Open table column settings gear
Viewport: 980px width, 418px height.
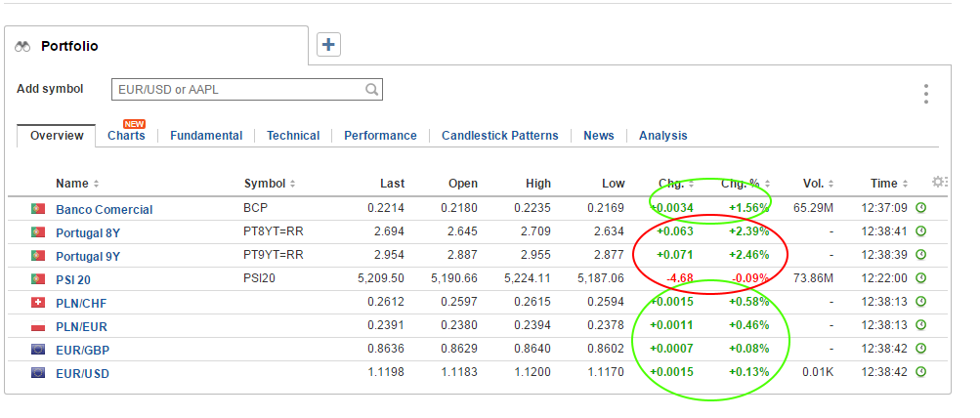[x=939, y=182]
